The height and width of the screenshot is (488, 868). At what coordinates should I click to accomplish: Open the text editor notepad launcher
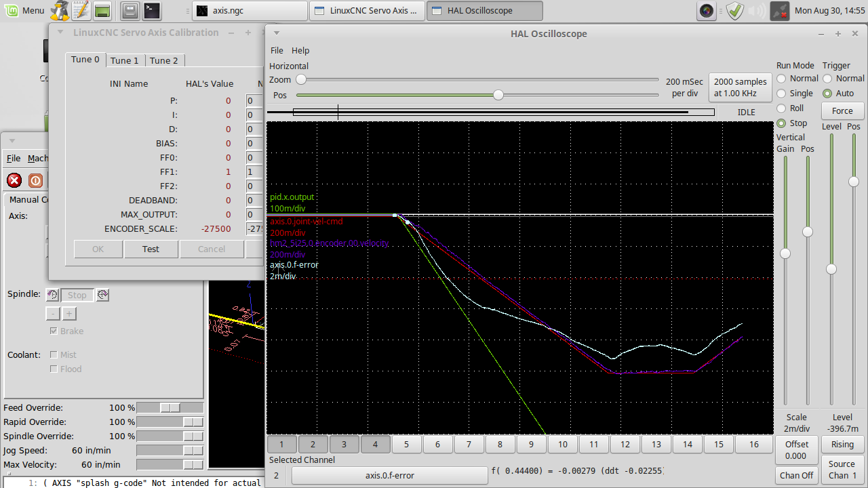coord(81,10)
